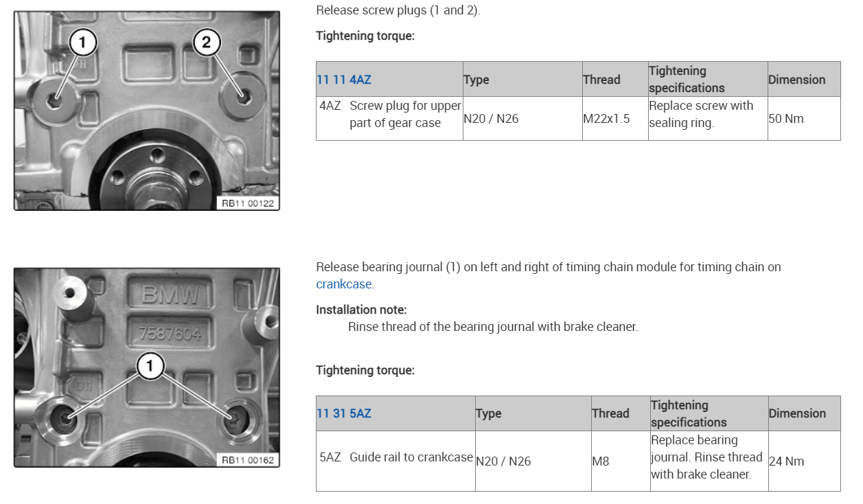Click the 7587604 part number casting
The height and width of the screenshot is (504, 863).
point(170,334)
